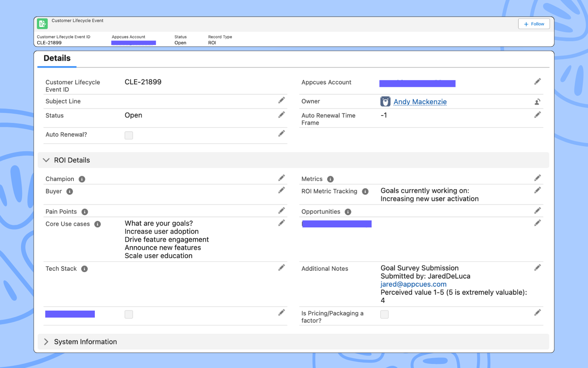Viewport: 588px width, 368px height.
Task: Show Tech Stack help info icon
Action: tap(85, 269)
